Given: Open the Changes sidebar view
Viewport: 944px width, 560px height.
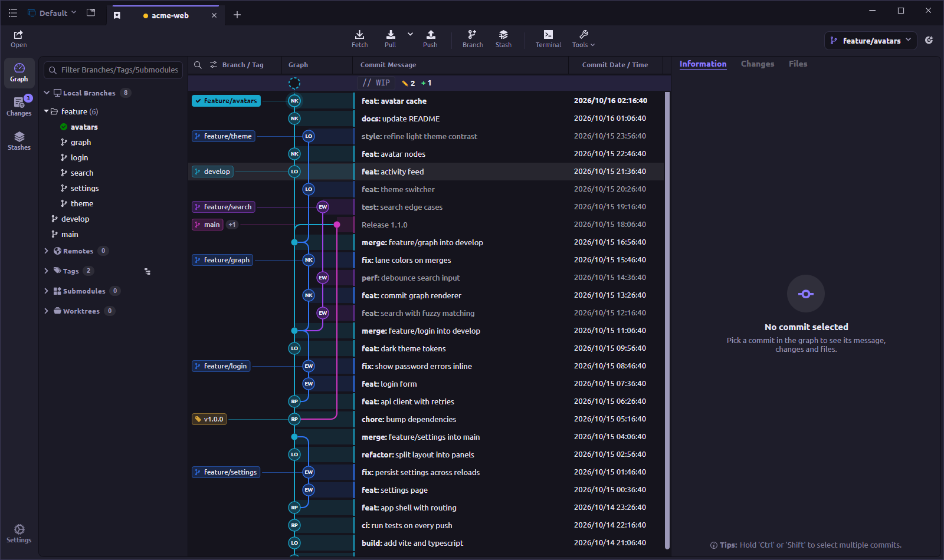Looking at the screenshot, I should coord(19,107).
